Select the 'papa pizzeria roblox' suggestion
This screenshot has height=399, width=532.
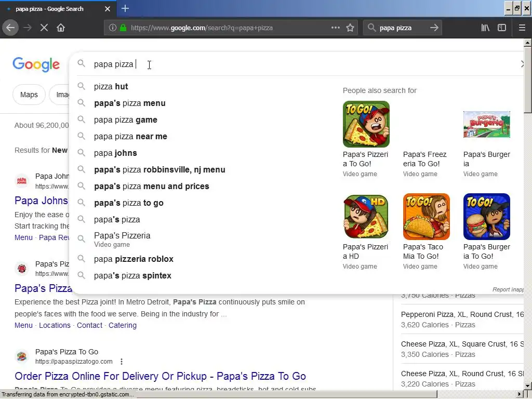[x=134, y=259]
